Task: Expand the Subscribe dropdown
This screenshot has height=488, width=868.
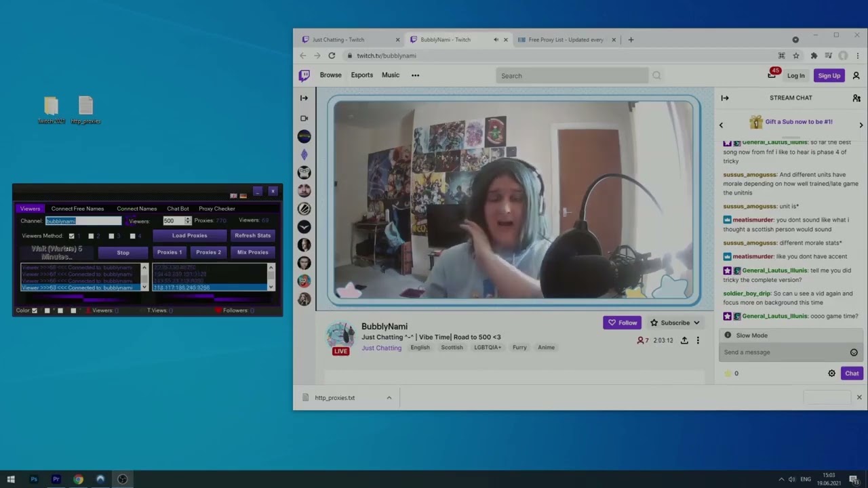Action: click(x=696, y=323)
